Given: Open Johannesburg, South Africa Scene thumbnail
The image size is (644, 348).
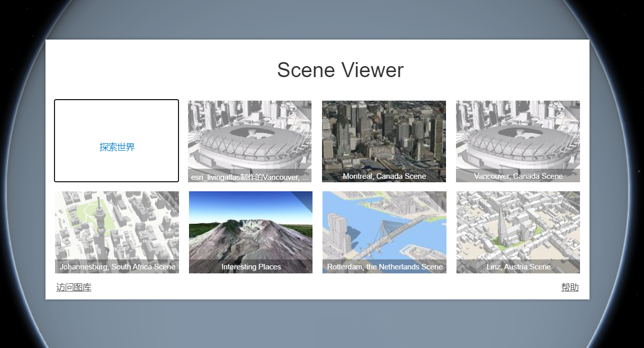Looking at the screenshot, I should click(x=117, y=232).
